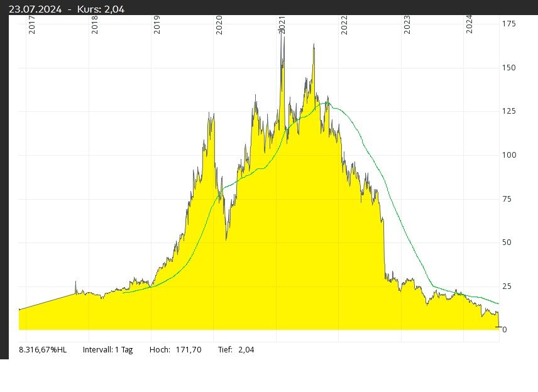This screenshot has height=392, width=538.
Task: Select the 8.316,67%HL percentage label
Action: pyautogui.click(x=43, y=349)
